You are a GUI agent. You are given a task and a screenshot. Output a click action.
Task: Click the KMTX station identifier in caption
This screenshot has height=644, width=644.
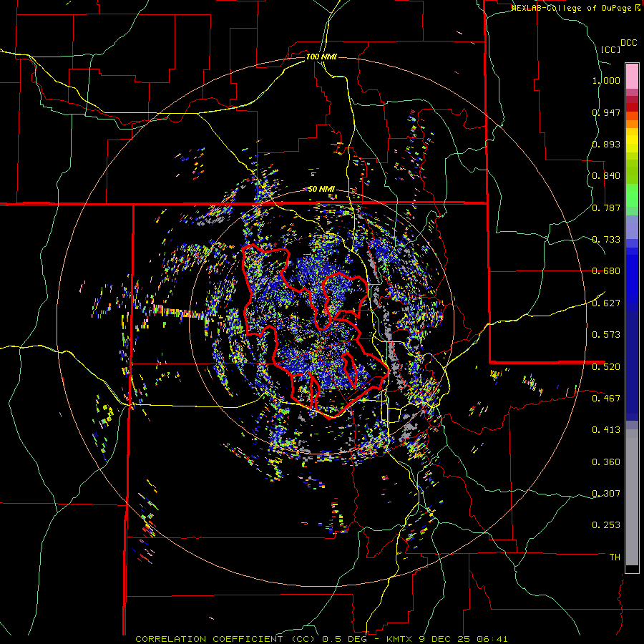point(399,639)
